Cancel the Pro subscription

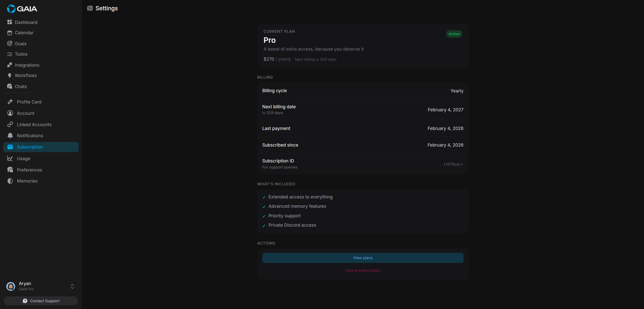point(363,270)
